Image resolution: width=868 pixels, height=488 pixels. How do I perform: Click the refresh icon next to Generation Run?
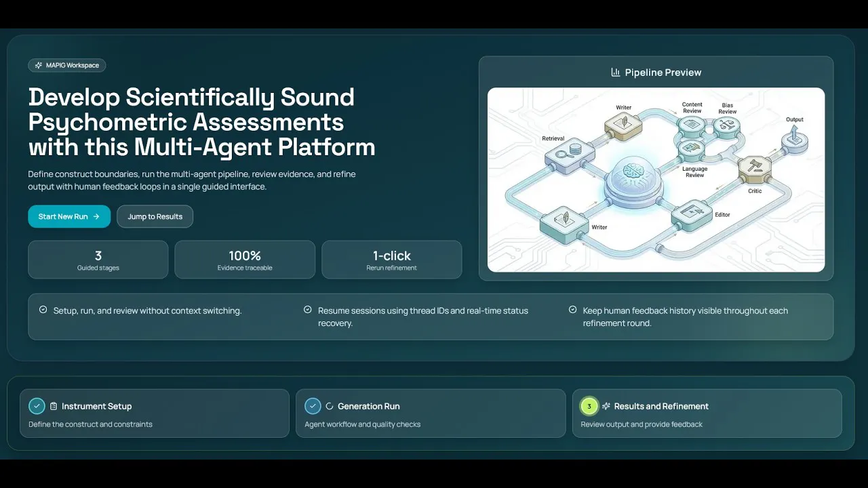click(330, 407)
